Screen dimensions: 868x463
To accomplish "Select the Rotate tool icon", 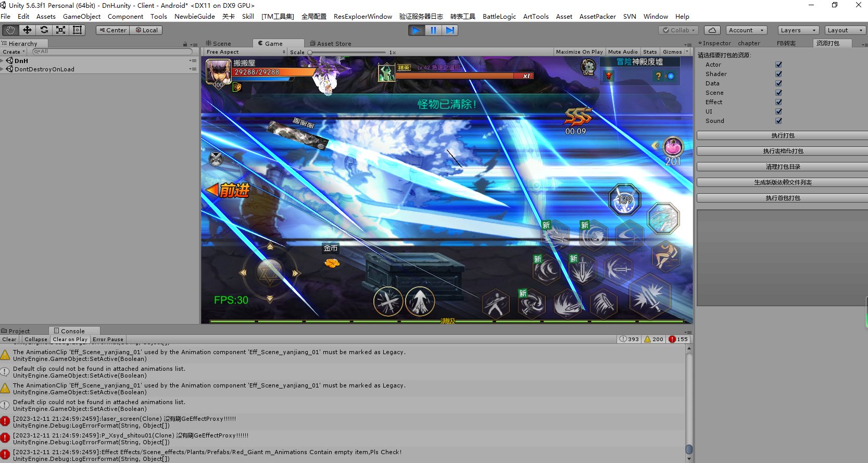I will coord(44,30).
